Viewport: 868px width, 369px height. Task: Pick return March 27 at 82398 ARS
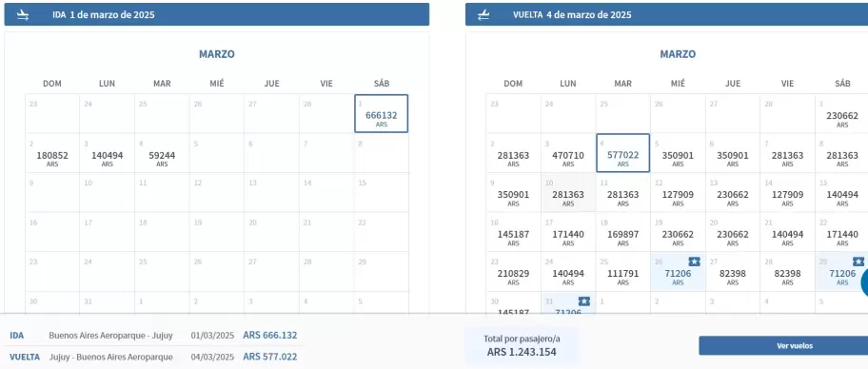click(733, 272)
